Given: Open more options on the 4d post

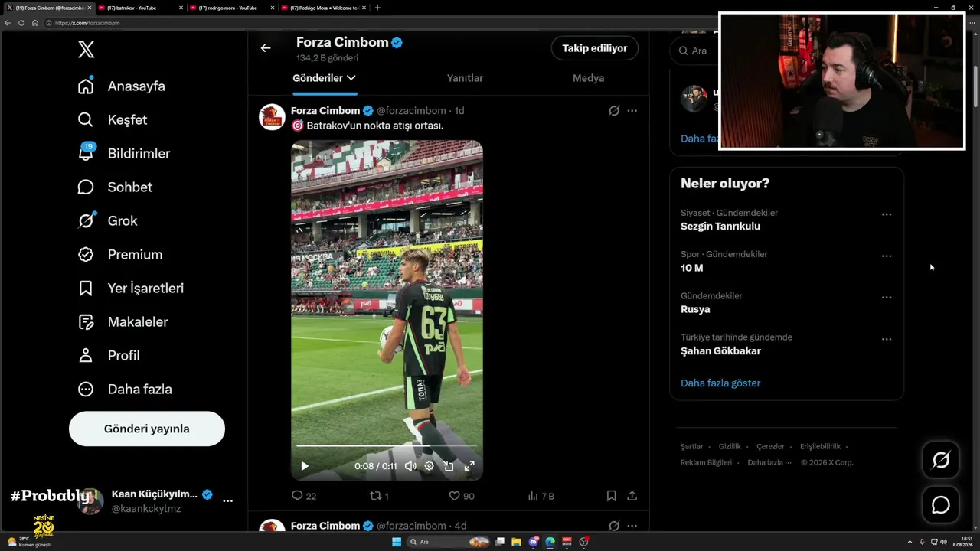Looking at the screenshot, I should pos(632,526).
